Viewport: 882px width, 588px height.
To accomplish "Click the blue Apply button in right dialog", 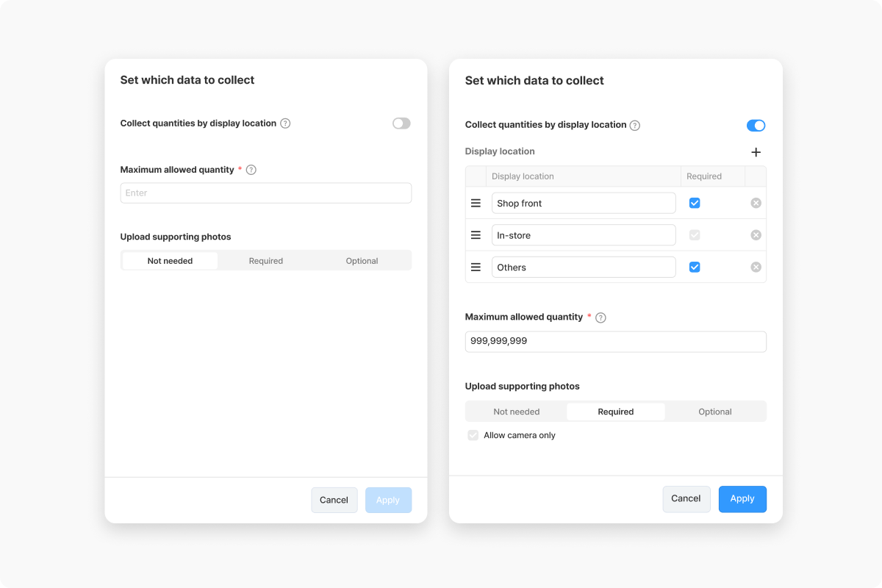I will 742,499.
